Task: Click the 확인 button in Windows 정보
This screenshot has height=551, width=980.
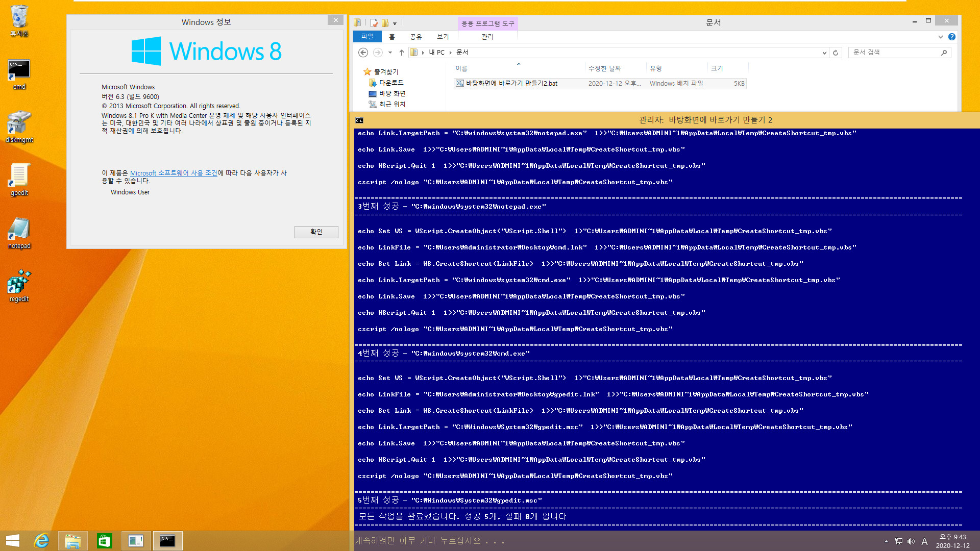Action: coord(316,232)
